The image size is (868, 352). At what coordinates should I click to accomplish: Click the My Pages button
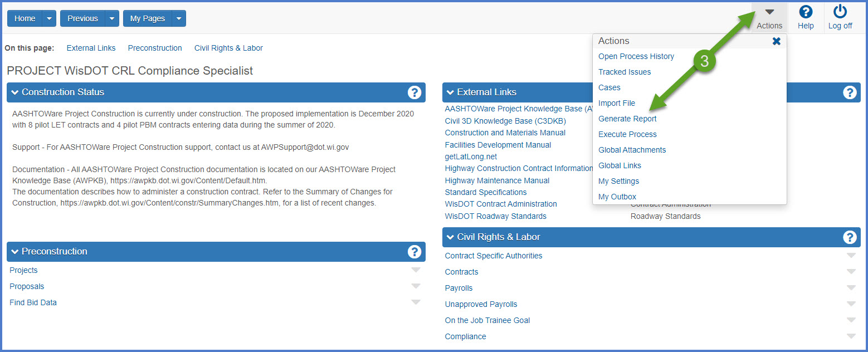point(148,18)
